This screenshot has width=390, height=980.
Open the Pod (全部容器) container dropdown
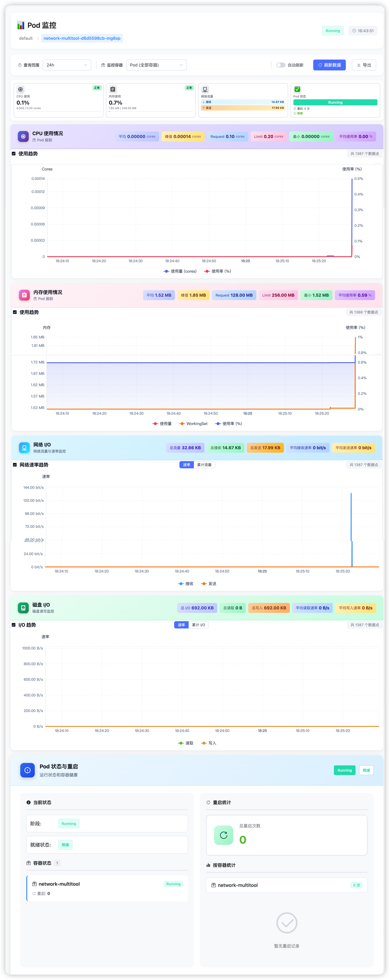point(156,65)
